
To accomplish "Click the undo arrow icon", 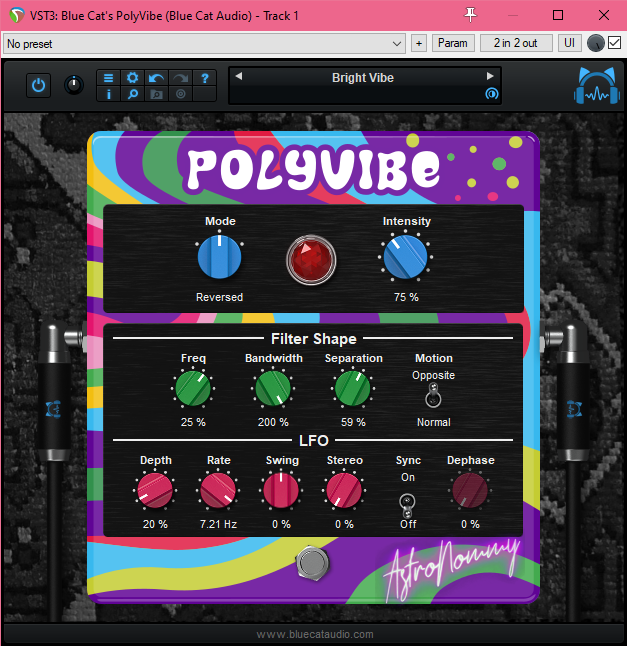I will point(156,78).
